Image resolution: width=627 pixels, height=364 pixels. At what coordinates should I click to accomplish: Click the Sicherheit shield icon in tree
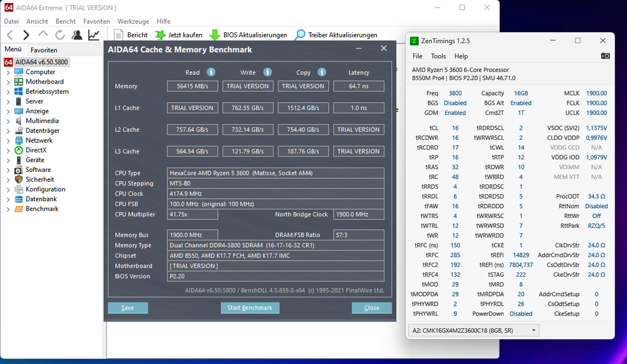tap(19, 179)
